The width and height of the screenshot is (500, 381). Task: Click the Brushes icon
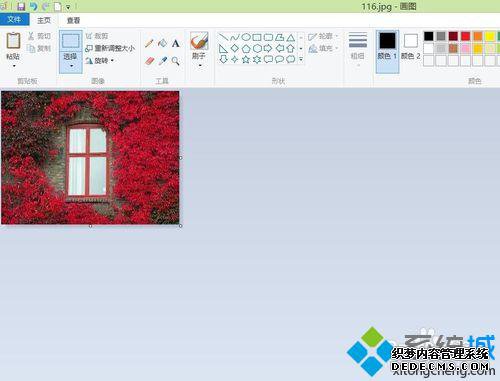[x=199, y=41]
